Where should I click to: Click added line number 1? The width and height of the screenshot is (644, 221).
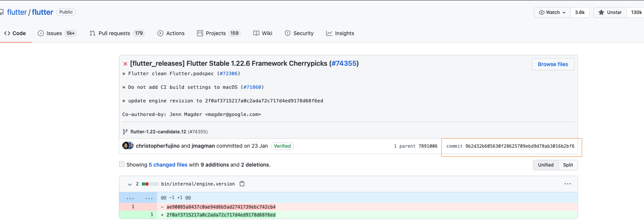152,215
